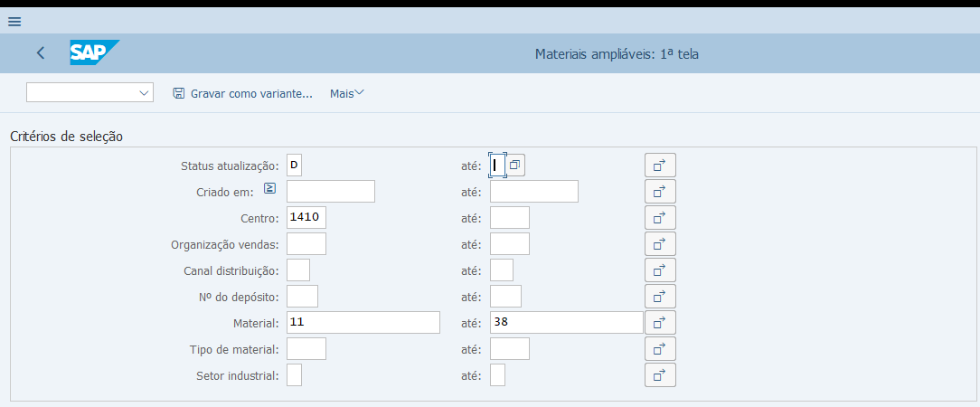Screen dimensions: 980x407
Task: Open the hamburger menu icon
Action: click(14, 22)
